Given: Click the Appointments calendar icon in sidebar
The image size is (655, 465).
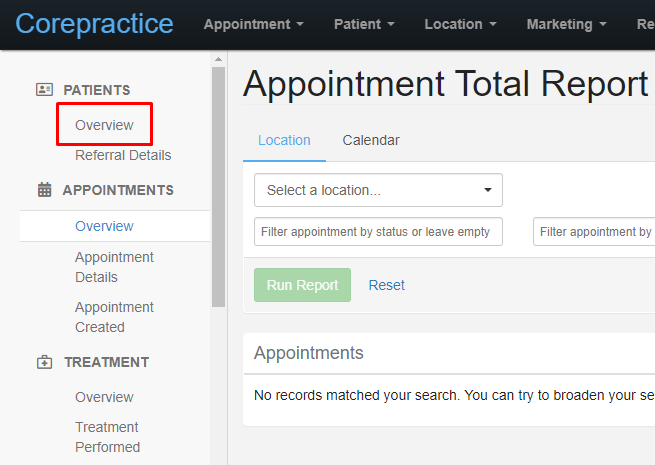Looking at the screenshot, I should pos(44,190).
